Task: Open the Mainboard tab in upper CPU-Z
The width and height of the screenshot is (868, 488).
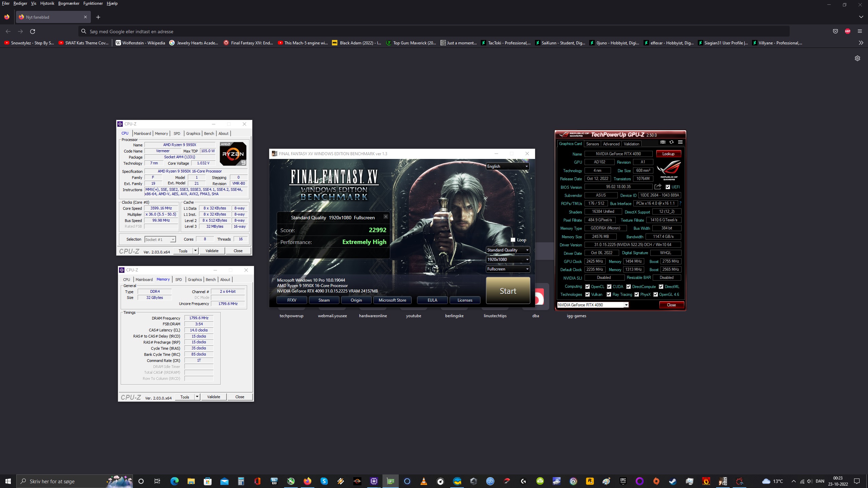Action: click(x=142, y=134)
